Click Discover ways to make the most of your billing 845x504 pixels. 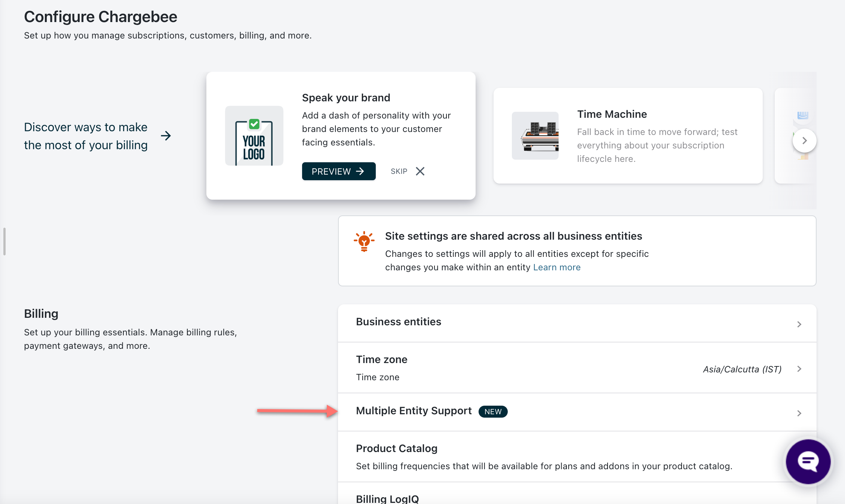point(86,136)
